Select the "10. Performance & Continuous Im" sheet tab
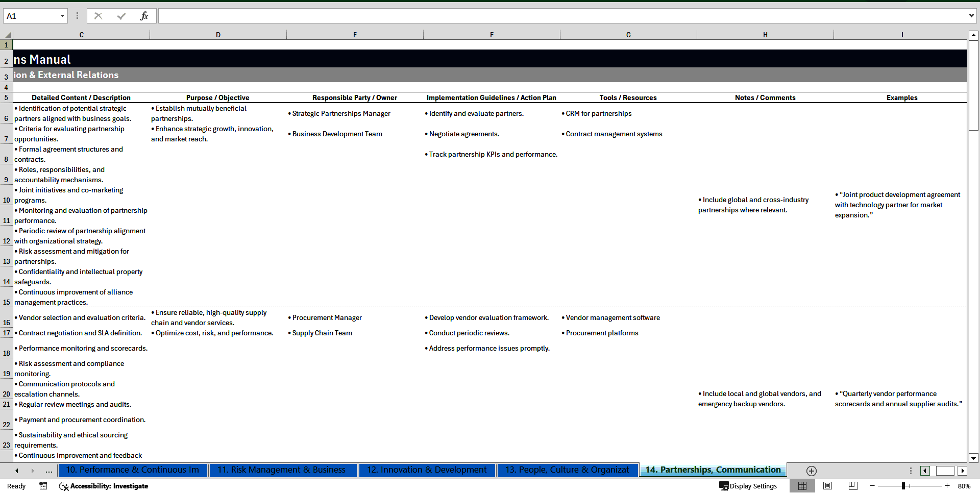980x493 pixels. point(132,470)
